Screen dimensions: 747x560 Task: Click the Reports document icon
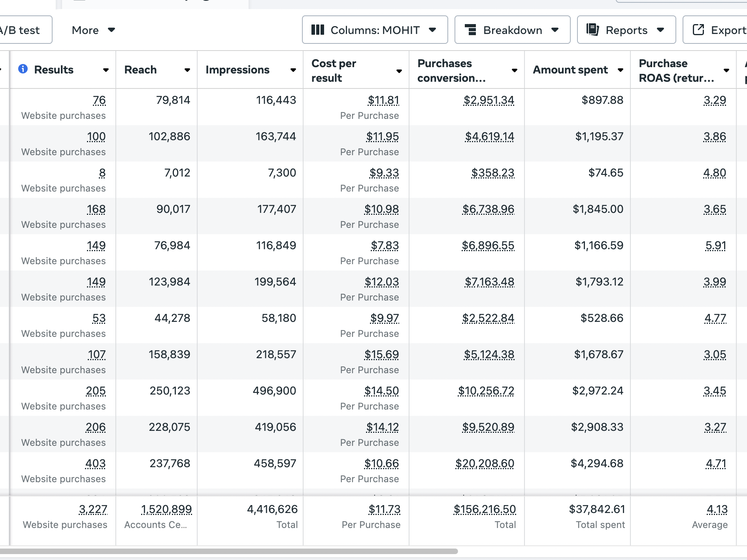592,30
